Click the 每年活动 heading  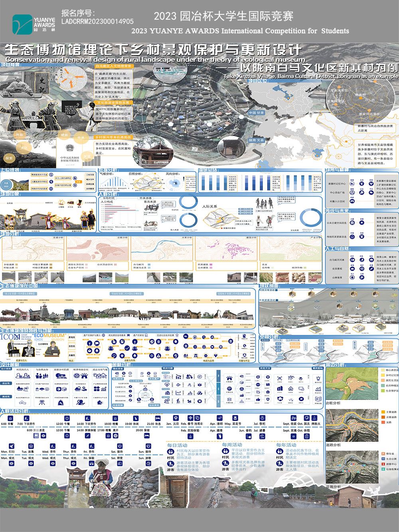[286, 445]
